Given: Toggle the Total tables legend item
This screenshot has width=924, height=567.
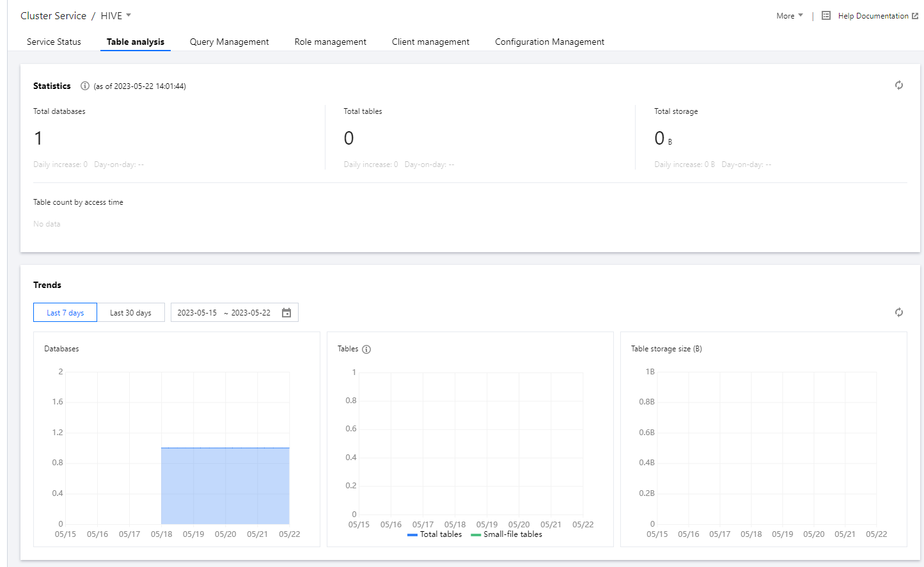Looking at the screenshot, I should pyautogui.click(x=435, y=534).
